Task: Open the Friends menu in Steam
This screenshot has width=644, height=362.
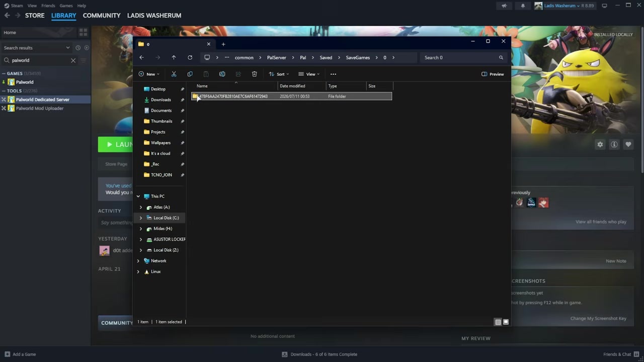Action: pos(48,6)
